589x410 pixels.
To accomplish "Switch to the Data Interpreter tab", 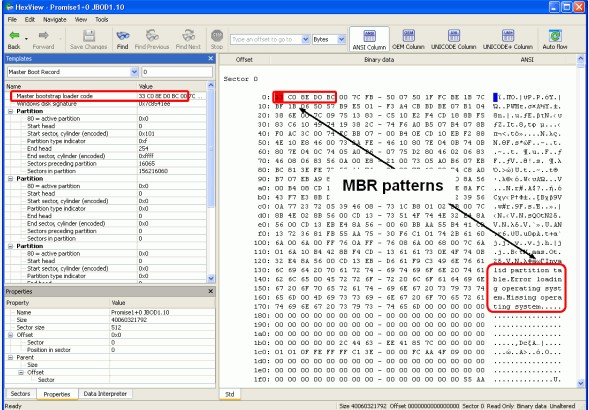I will [x=105, y=394].
